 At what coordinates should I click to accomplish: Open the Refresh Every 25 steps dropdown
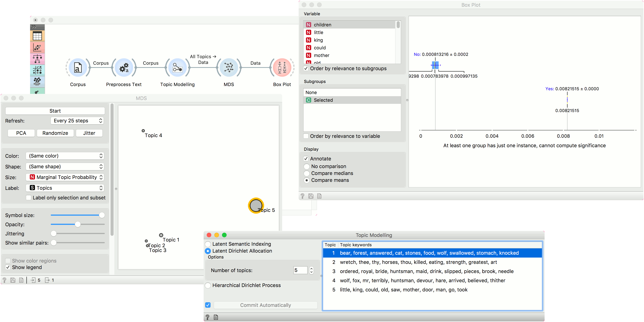pyautogui.click(x=77, y=121)
